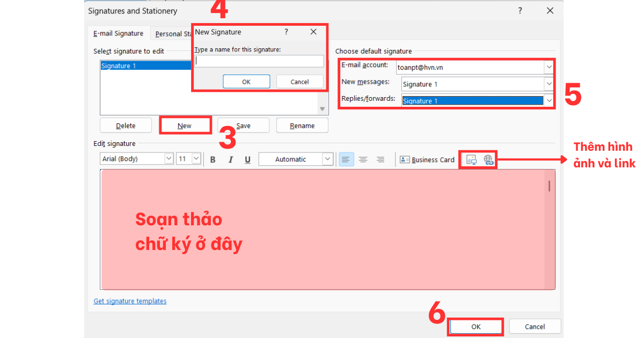Open the Automatic font color picker
644x338 pixels.
pyautogui.click(x=295, y=159)
